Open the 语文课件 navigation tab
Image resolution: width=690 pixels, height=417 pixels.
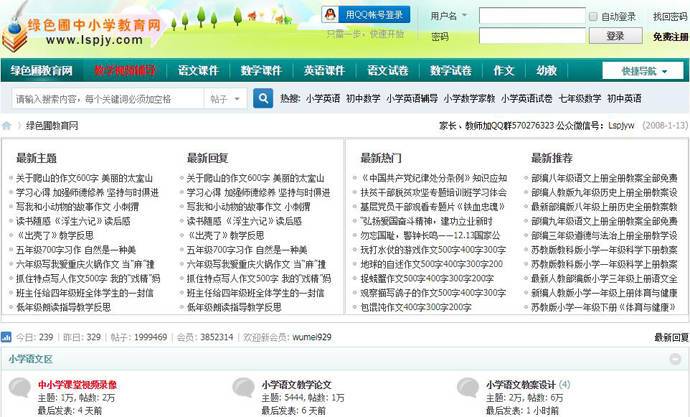(x=198, y=71)
